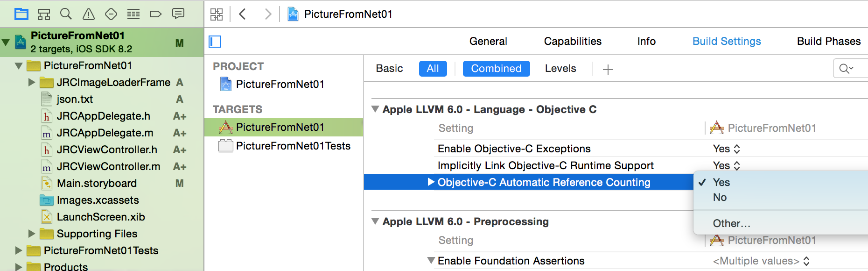Viewport: 868px width, 271px height.
Task: Open the Breakpoint navigator icon
Action: tap(155, 14)
